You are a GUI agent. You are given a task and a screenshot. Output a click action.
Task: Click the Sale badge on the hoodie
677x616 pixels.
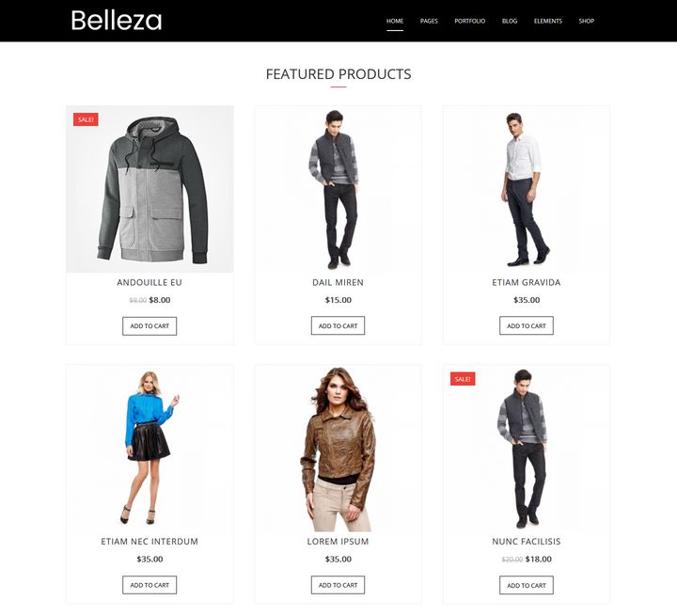(86, 119)
